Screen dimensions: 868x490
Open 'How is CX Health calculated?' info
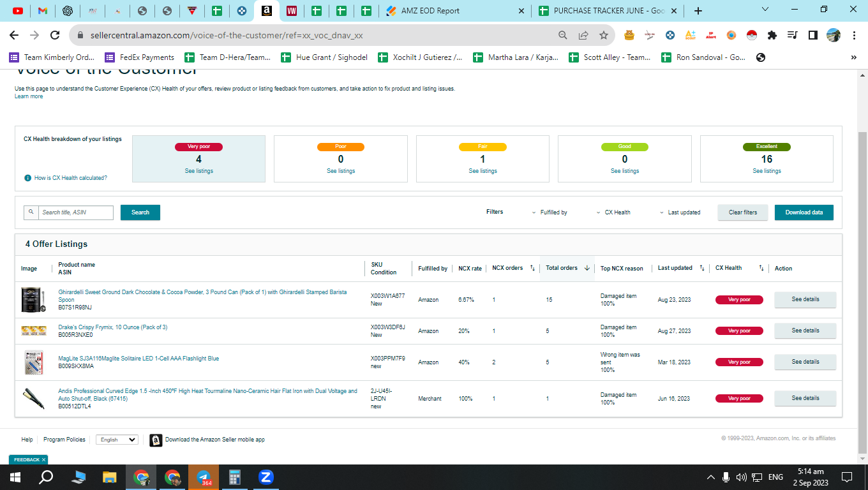(70, 178)
